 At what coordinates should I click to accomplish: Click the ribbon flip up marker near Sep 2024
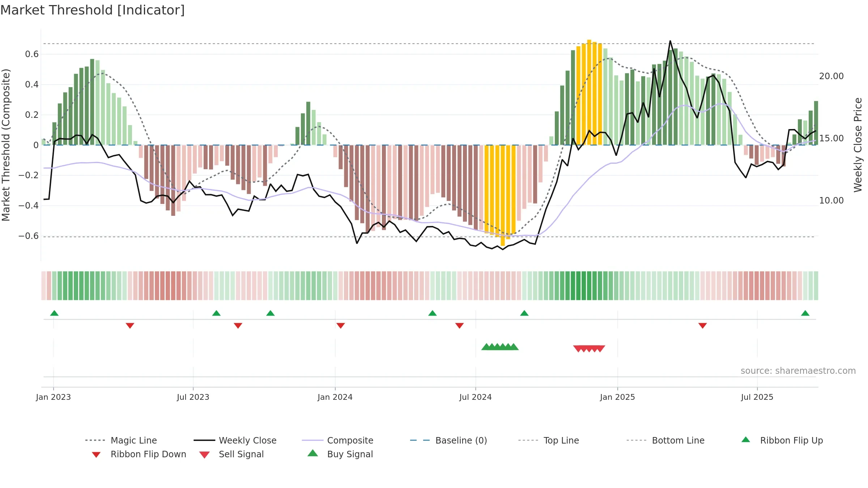click(x=524, y=313)
